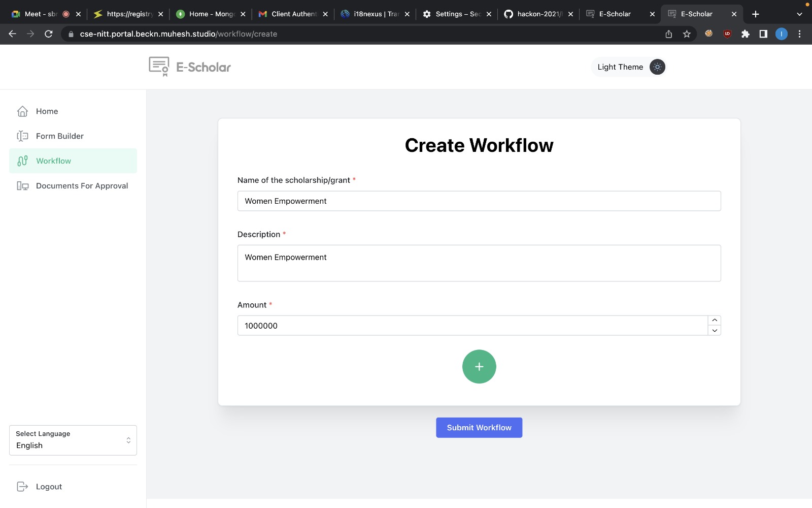Click the share page icon

[x=669, y=34]
